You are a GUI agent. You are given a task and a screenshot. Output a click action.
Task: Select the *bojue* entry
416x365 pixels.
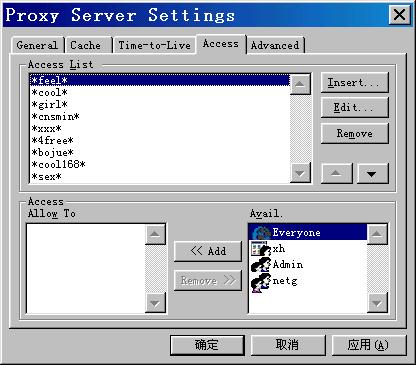(160, 152)
